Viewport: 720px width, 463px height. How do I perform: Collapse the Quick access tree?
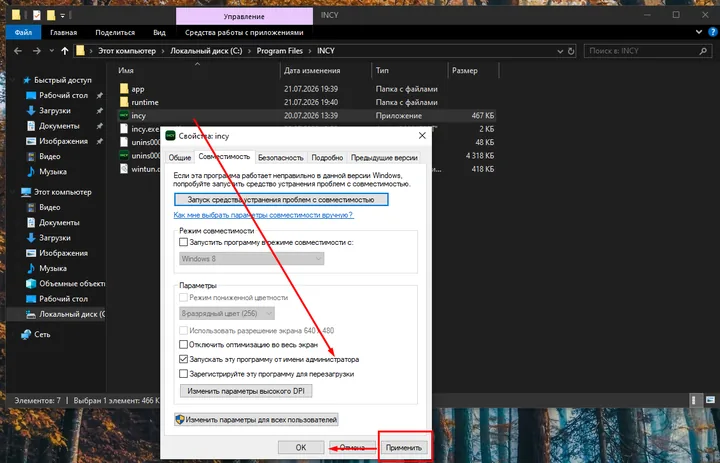click(x=13, y=80)
